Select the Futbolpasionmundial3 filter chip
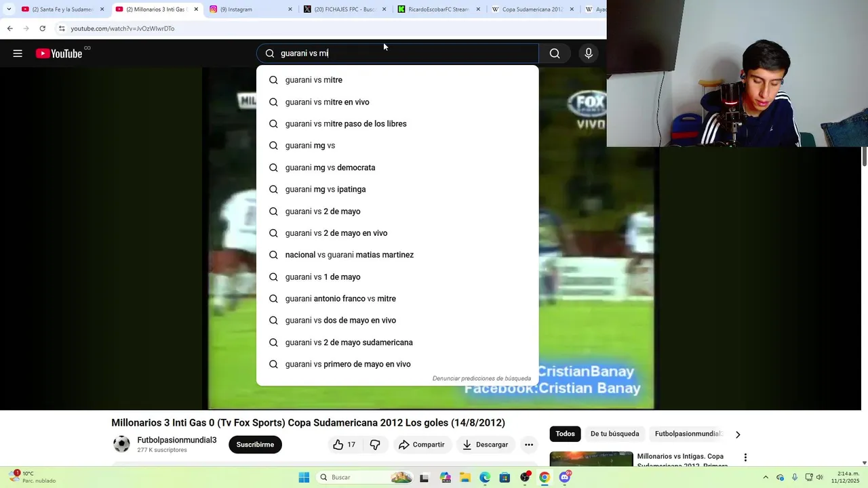This screenshot has width=868, height=488. [x=688, y=434]
